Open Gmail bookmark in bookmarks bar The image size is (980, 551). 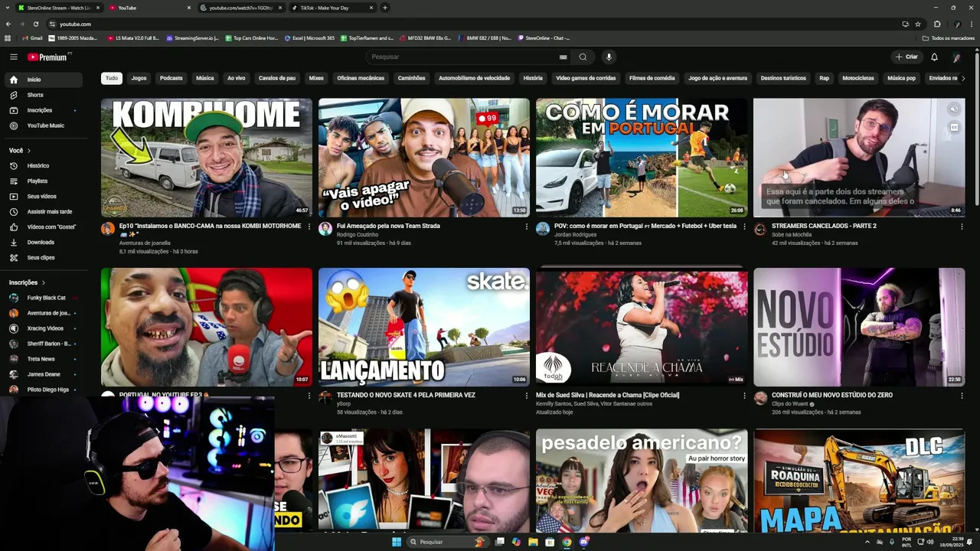coord(32,37)
